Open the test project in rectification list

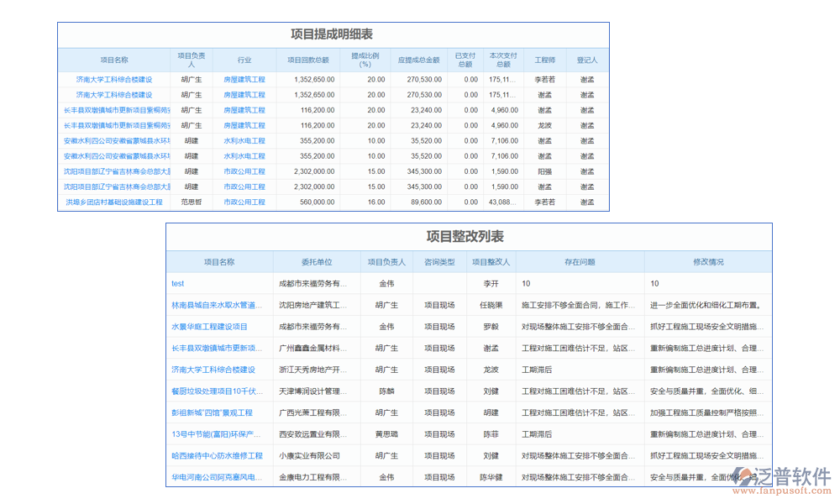tap(177, 283)
